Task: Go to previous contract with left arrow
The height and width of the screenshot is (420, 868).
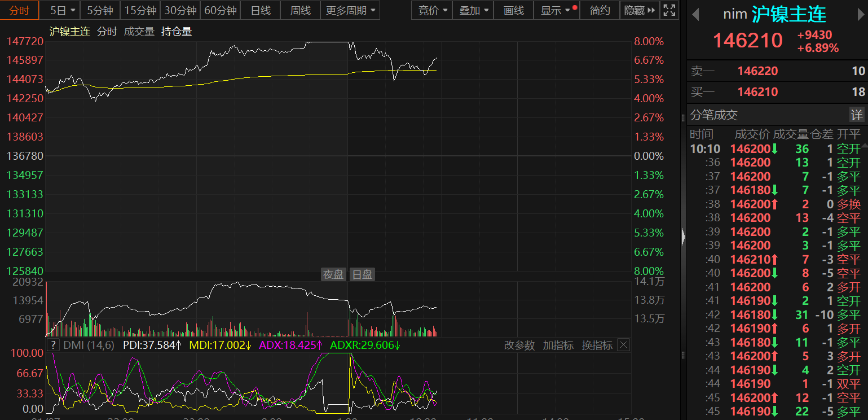Action: 696,14
